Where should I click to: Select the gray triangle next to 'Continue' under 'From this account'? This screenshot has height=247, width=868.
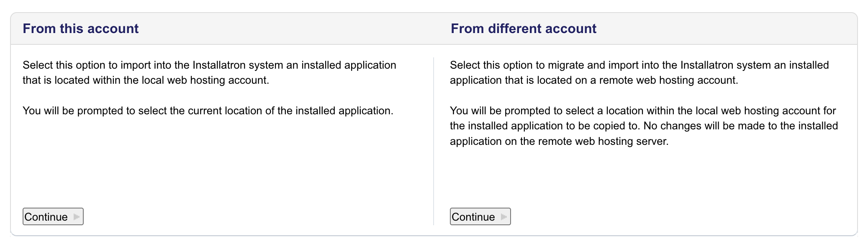[x=77, y=217]
